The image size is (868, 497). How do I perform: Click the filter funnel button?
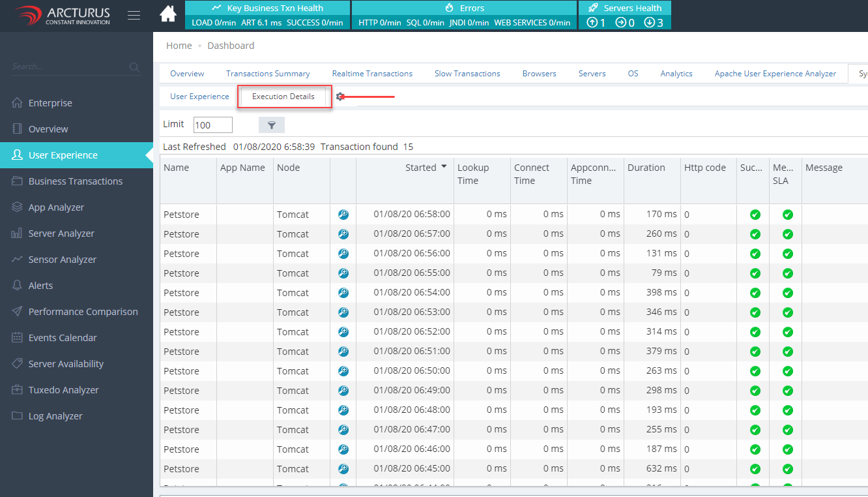pyautogui.click(x=272, y=125)
